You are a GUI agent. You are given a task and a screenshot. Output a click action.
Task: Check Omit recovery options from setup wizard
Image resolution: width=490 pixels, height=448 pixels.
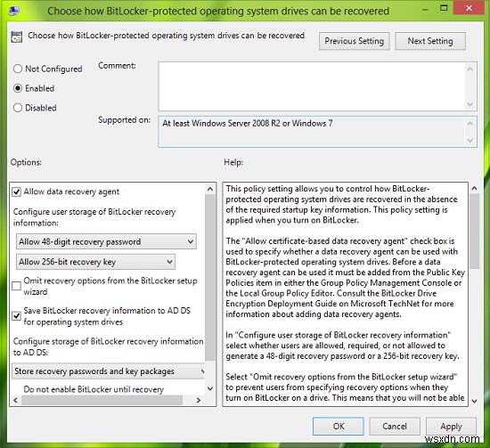point(16,286)
